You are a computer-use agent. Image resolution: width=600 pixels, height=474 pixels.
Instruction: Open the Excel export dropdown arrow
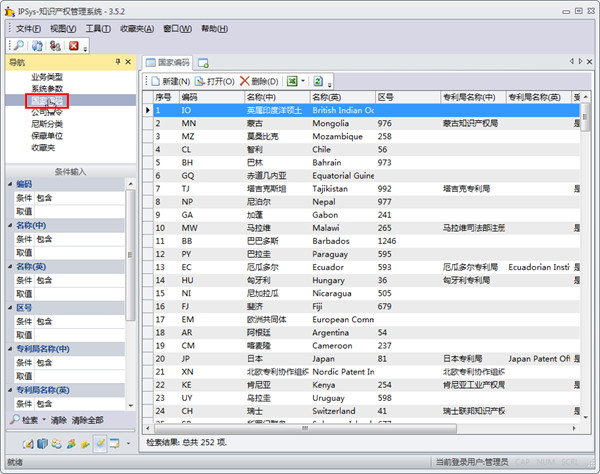click(x=303, y=81)
